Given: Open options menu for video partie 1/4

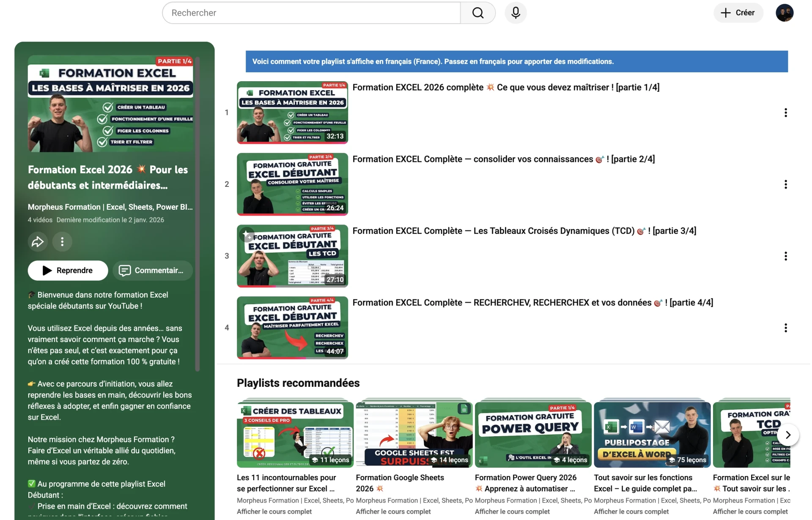Looking at the screenshot, I should coord(786,112).
